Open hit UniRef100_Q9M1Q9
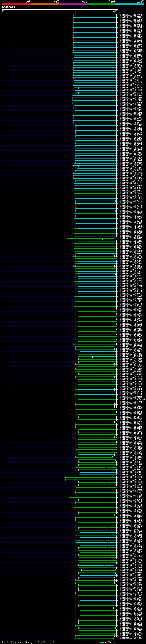Screen dimensions: 146x644 coord(131,17)
